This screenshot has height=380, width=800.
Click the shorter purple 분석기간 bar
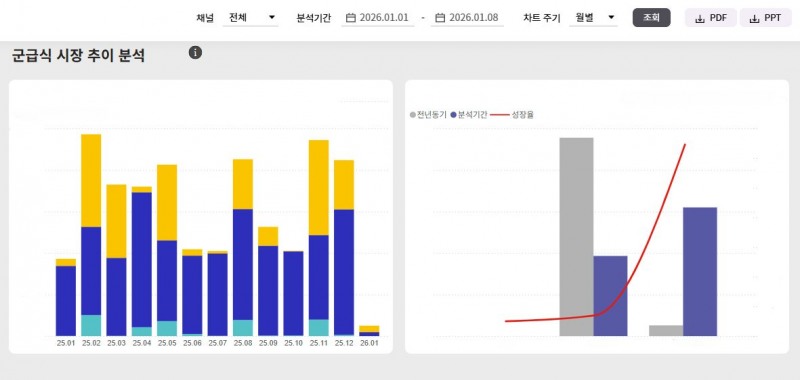[610, 296]
